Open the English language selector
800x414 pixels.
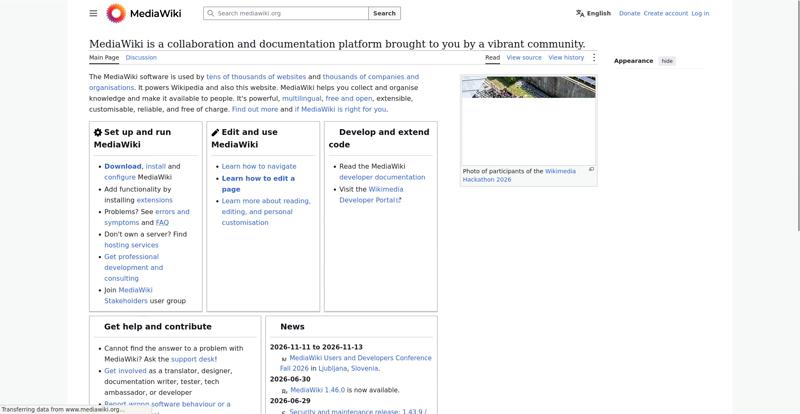593,13
